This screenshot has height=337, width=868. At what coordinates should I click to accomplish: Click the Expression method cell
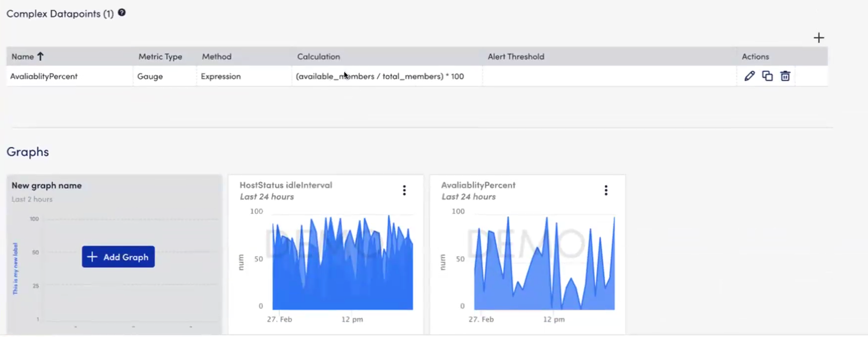244,76
